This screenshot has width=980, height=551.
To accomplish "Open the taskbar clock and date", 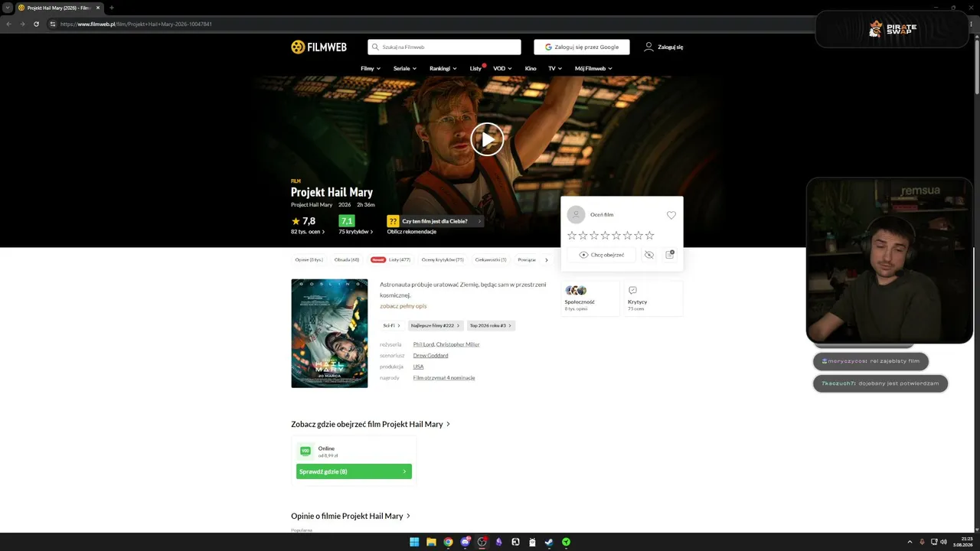I will (x=963, y=543).
